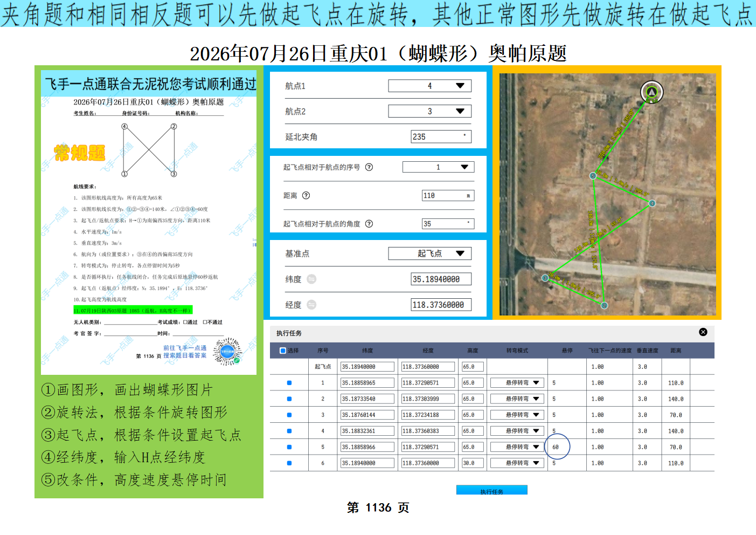Open the 航点2 dropdown
The image size is (756, 535).
point(430,111)
